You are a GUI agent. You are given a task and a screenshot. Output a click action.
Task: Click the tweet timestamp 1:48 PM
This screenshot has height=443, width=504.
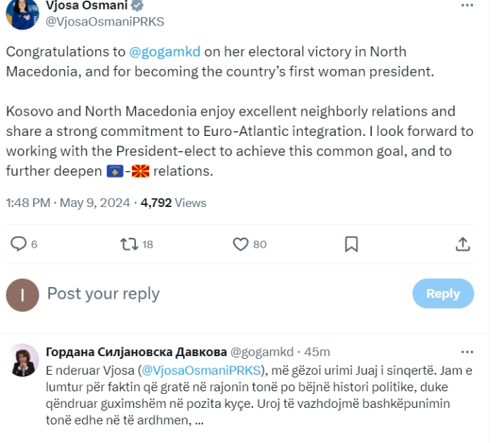(28, 203)
